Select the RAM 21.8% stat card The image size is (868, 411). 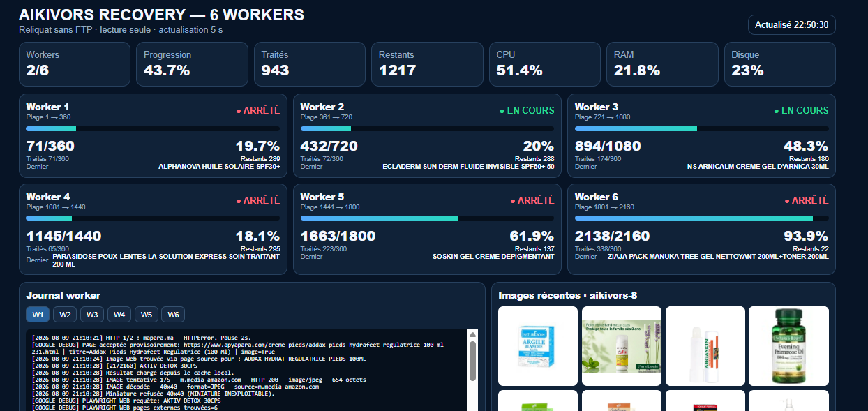coord(662,64)
